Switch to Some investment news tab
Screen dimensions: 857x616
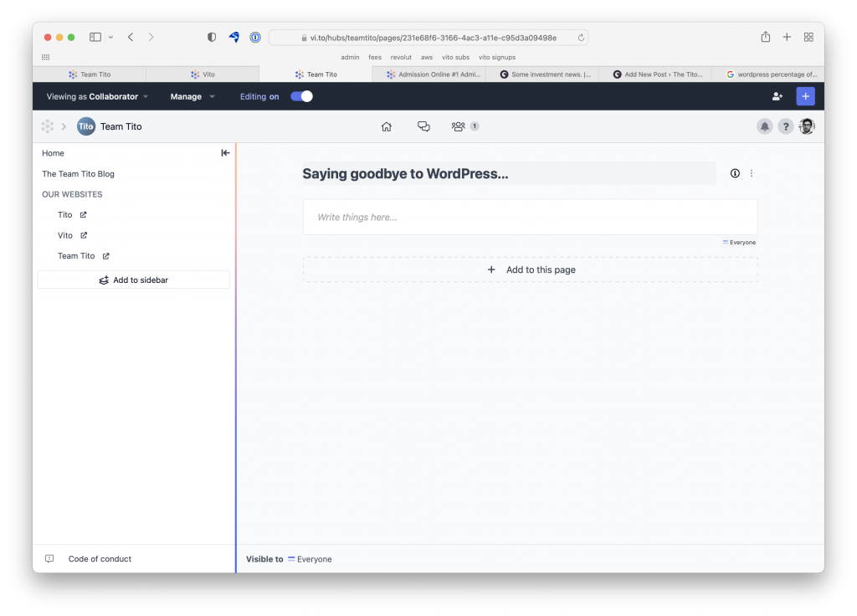click(x=541, y=74)
